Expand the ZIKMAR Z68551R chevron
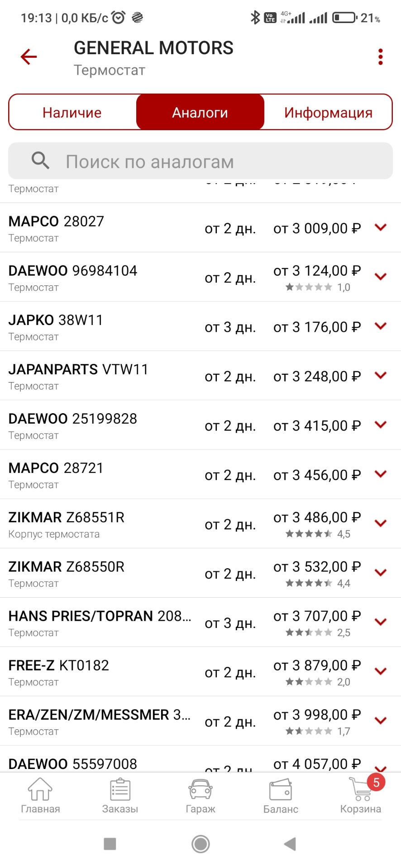 (x=381, y=523)
